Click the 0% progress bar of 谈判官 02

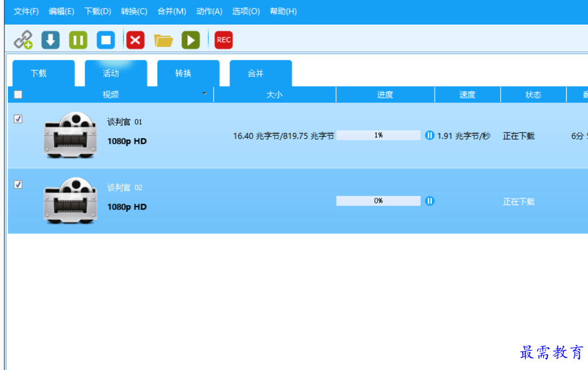[x=378, y=201]
